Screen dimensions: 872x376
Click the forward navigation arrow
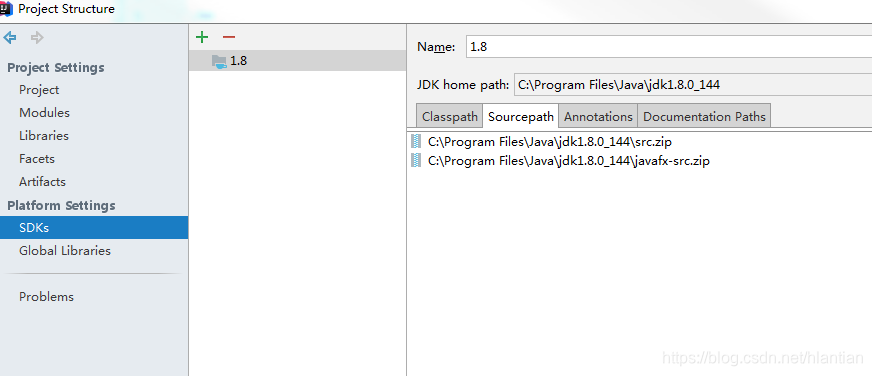tap(37, 38)
